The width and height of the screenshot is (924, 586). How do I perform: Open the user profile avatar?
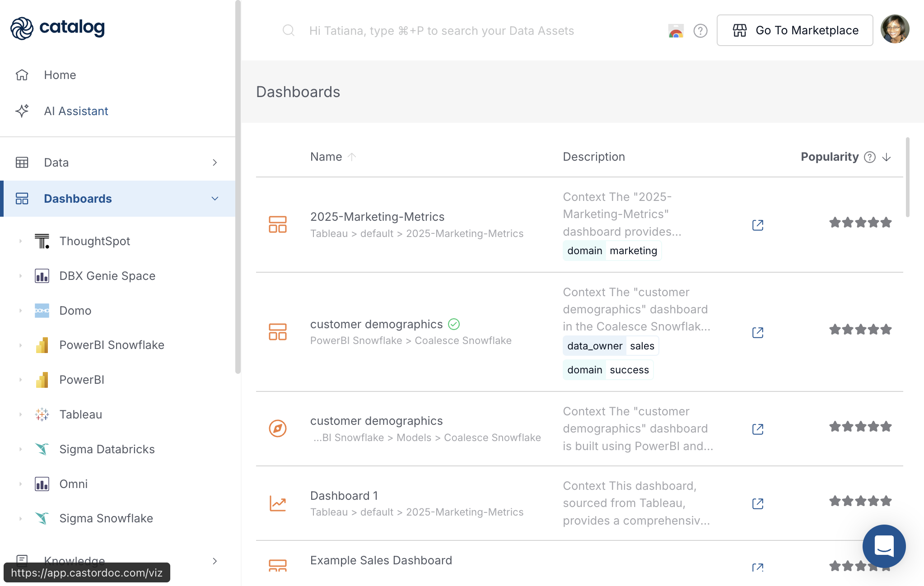pos(895,29)
